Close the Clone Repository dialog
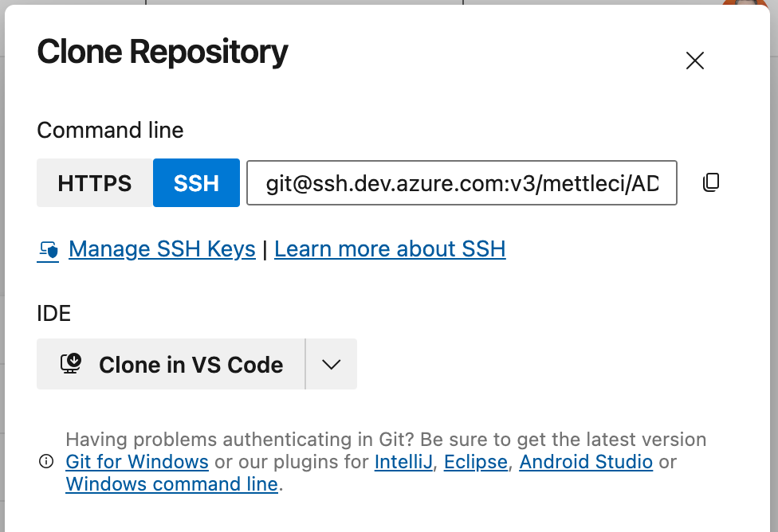This screenshot has width=778, height=532. [695, 61]
